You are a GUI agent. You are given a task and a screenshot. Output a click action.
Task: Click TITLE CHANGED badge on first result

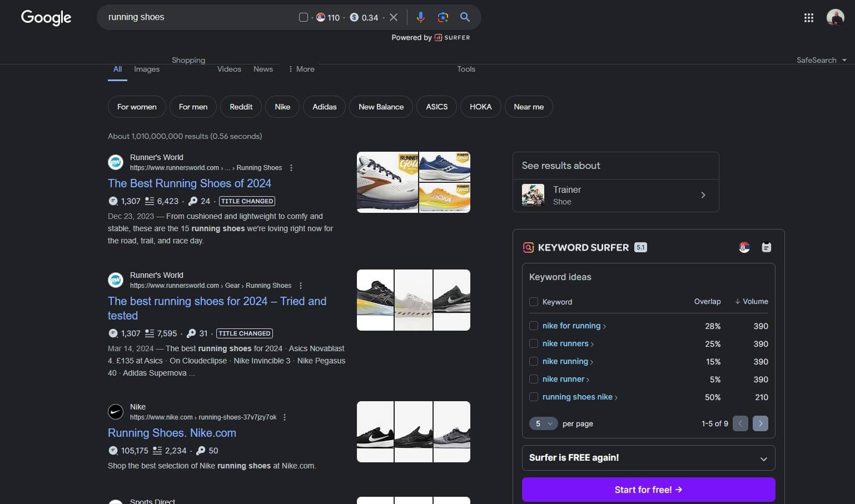click(247, 201)
